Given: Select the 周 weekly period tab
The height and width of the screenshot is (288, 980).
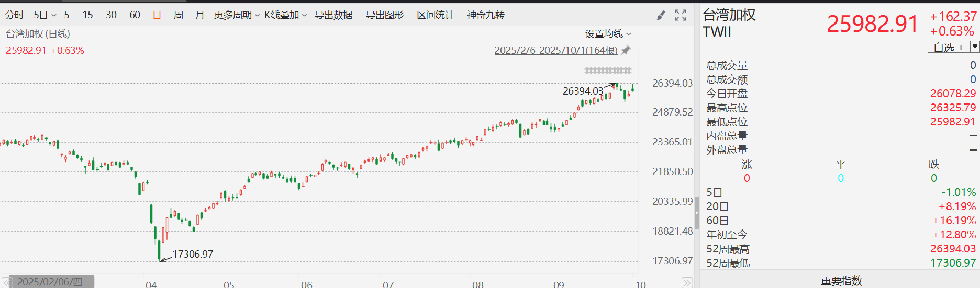Looking at the screenshot, I should click(178, 15).
